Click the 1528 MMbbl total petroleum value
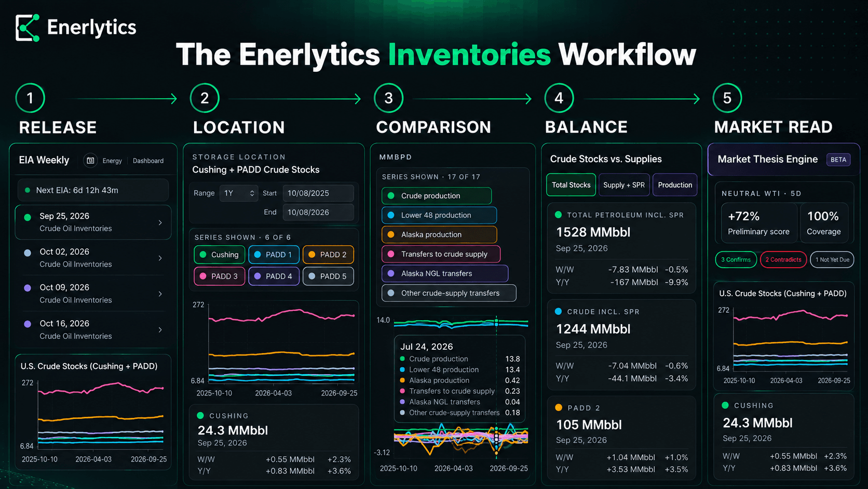 (x=593, y=232)
